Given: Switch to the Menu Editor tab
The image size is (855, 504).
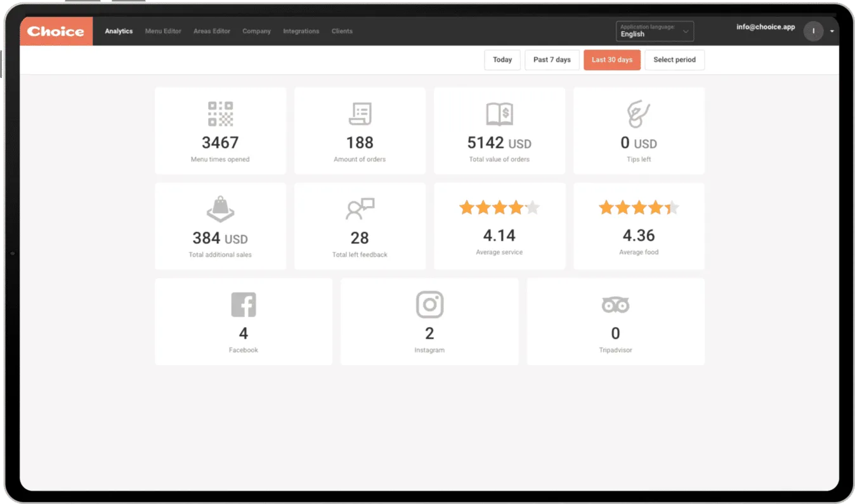Looking at the screenshot, I should point(163,31).
